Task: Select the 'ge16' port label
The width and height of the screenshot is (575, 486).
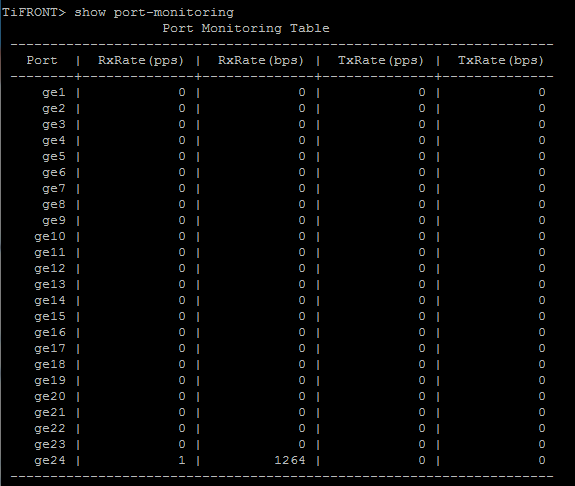Action: [50, 333]
